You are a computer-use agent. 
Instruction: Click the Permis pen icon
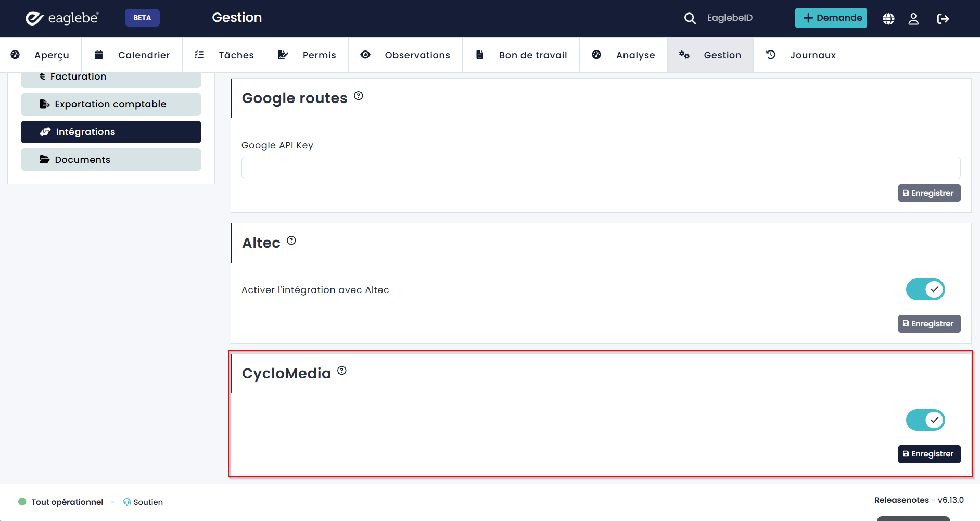pyautogui.click(x=283, y=55)
